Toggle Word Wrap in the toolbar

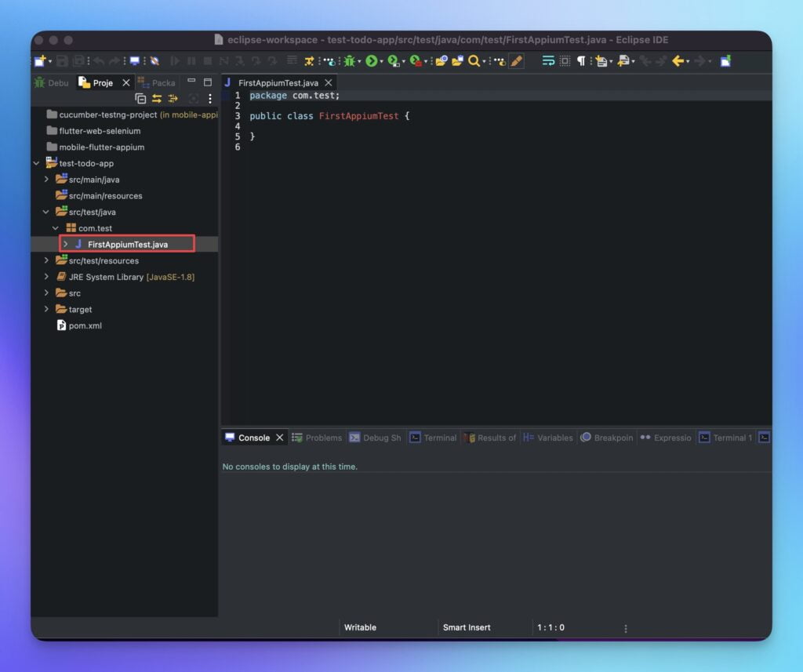tap(548, 61)
